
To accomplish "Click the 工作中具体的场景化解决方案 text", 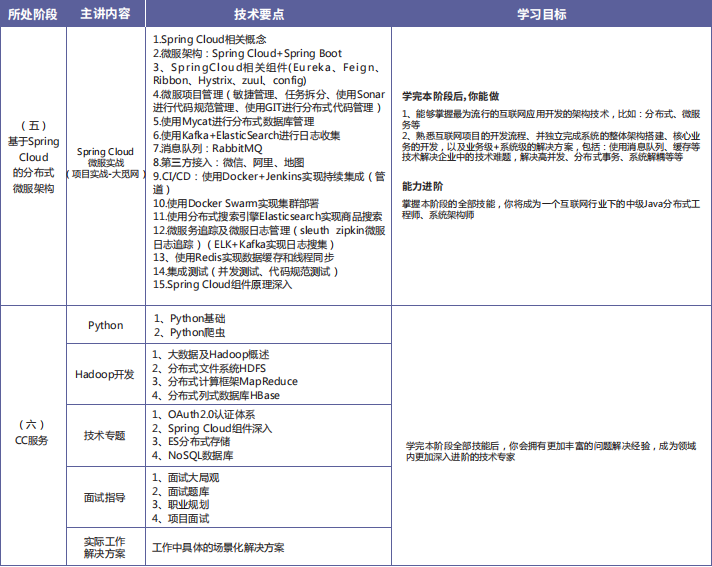I will click(x=218, y=547).
